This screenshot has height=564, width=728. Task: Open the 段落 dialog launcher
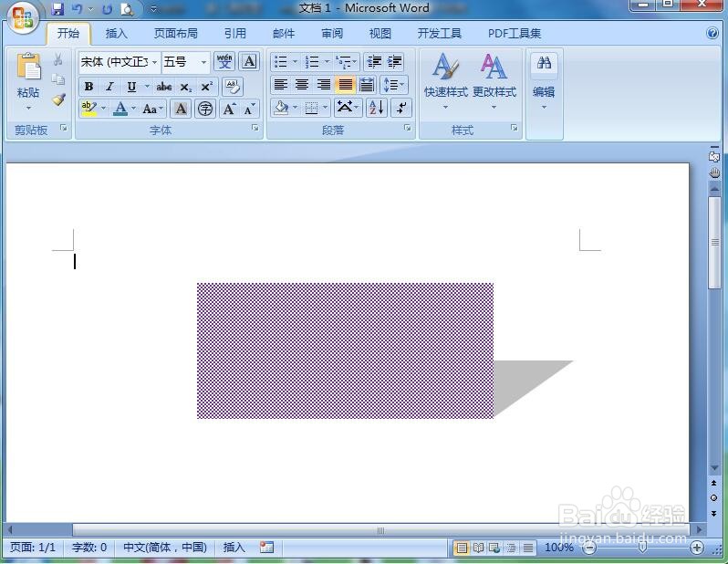[407, 128]
